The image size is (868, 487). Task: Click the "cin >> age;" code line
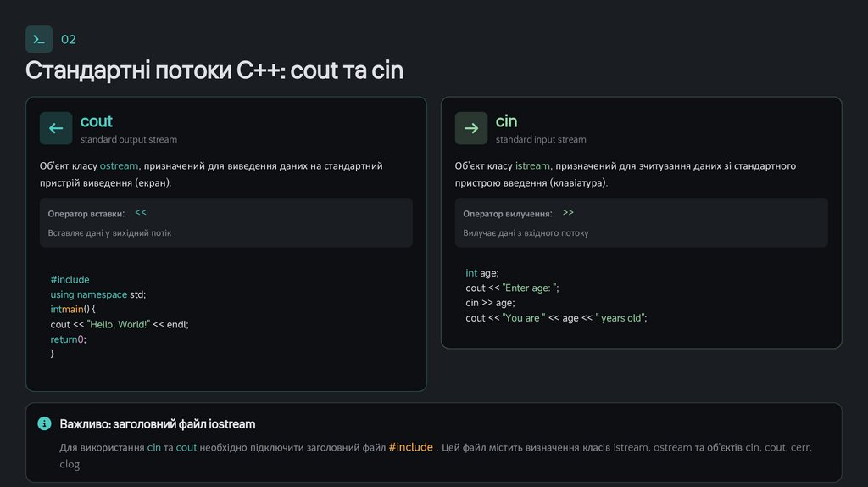(x=490, y=303)
